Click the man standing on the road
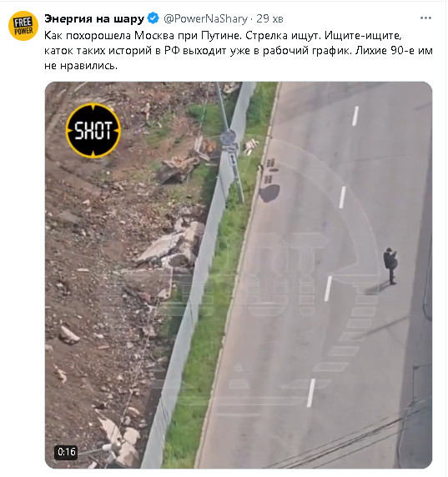The height and width of the screenshot is (477, 448). click(390, 266)
